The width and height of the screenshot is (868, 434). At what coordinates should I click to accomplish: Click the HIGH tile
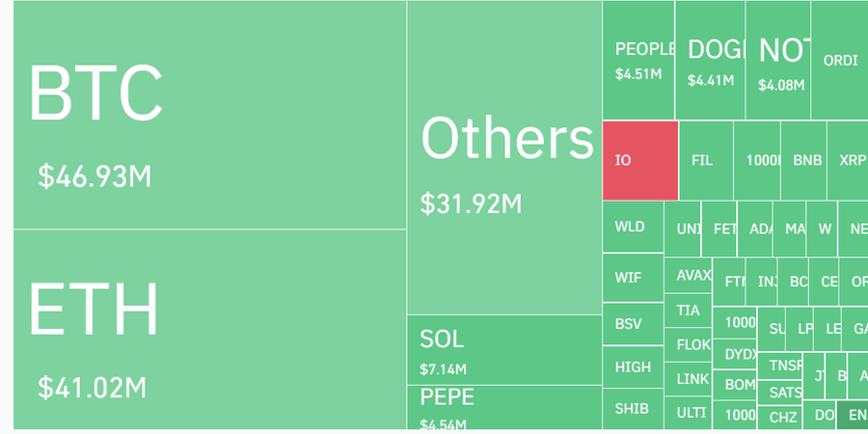pos(634,367)
